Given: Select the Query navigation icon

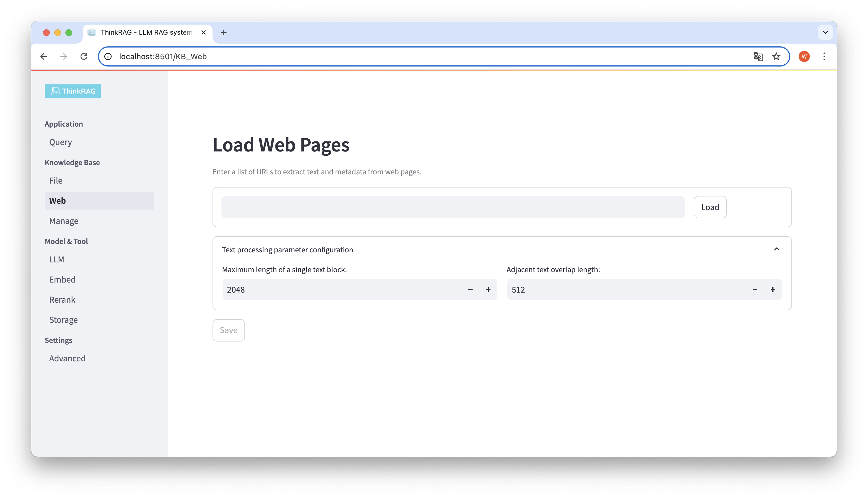Looking at the screenshot, I should tap(60, 141).
